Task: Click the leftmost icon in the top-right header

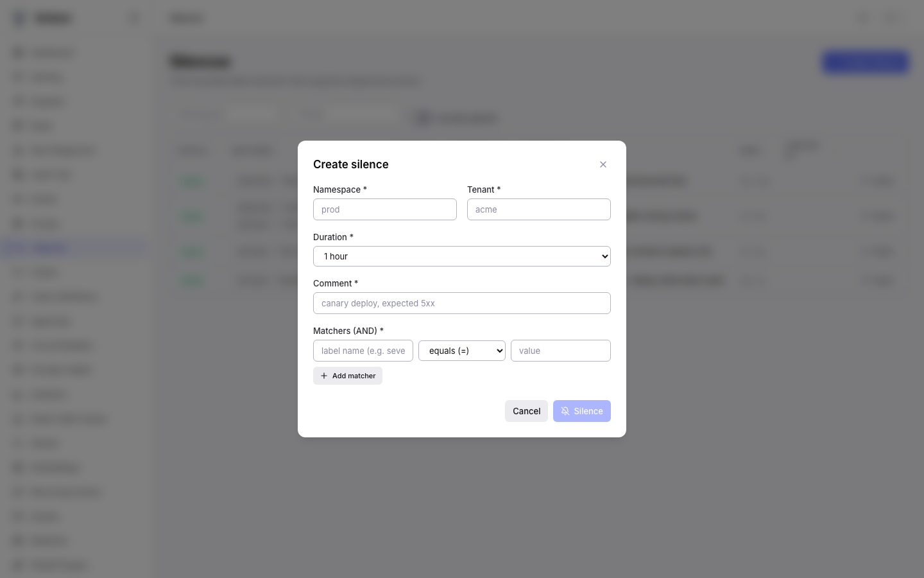Action: 863,17
